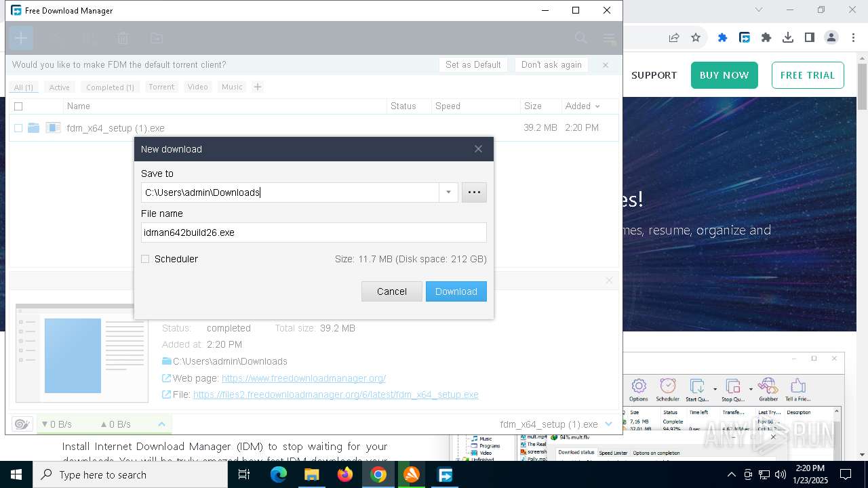The width and height of the screenshot is (868, 488).
Task: Click the trash delete icon in FDM toolbar
Action: coord(123,38)
